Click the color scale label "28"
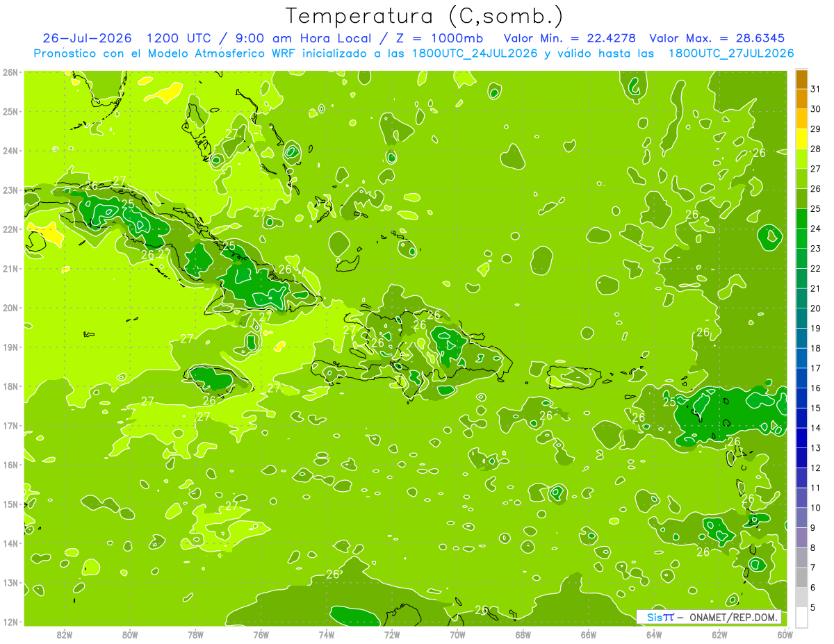This screenshot has width=834, height=644. coord(816,149)
